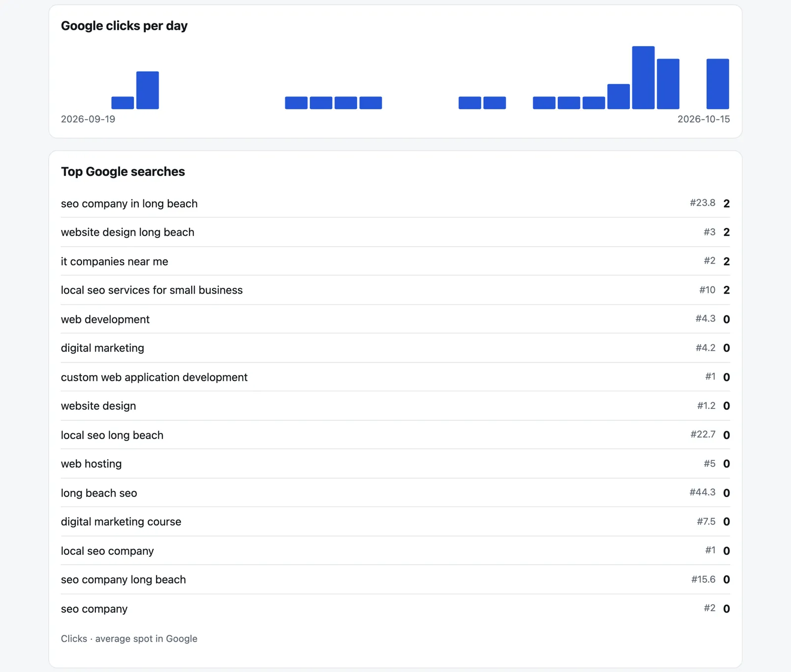Select the #7.5 position value
Viewport: 791px width, 672px height.
(706, 521)
